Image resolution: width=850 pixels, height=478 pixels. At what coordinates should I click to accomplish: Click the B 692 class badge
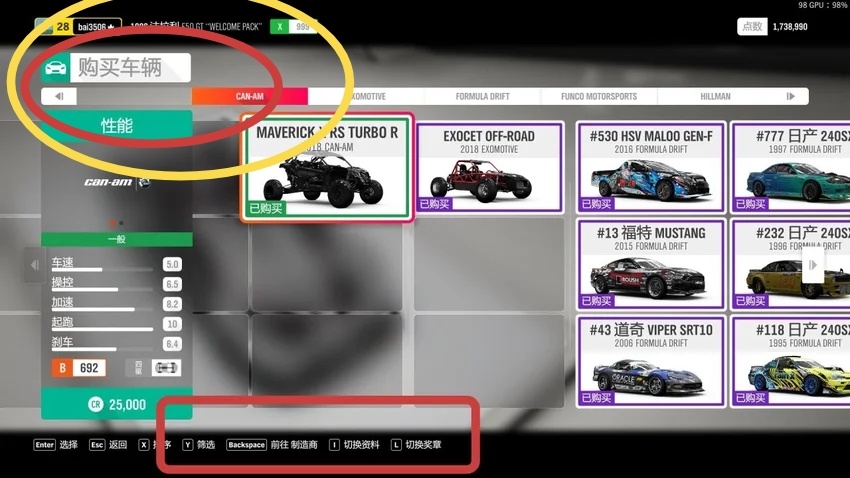pos(79,368)
